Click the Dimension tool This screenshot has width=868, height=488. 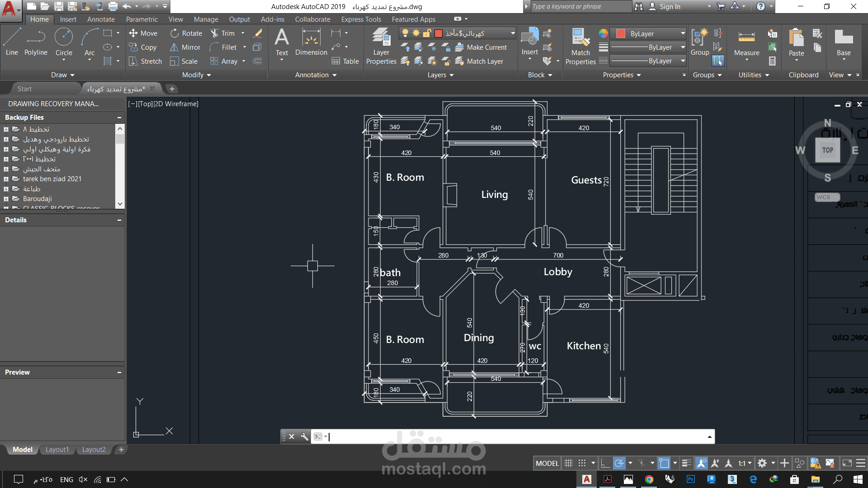coord(311,42)
